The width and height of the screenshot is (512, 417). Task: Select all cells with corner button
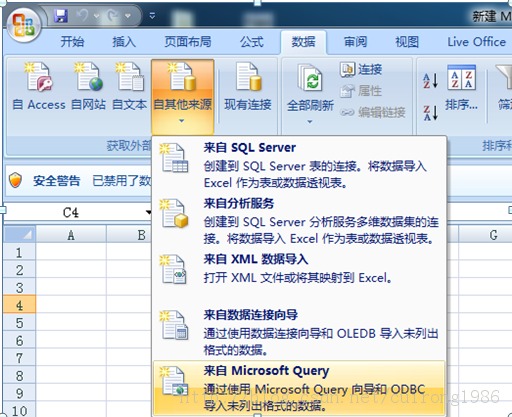tap(20, 235)
